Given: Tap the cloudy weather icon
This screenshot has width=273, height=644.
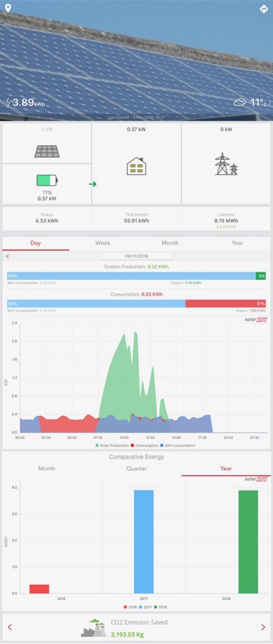Looking at the screenshot, I should [x=240, y=103].
